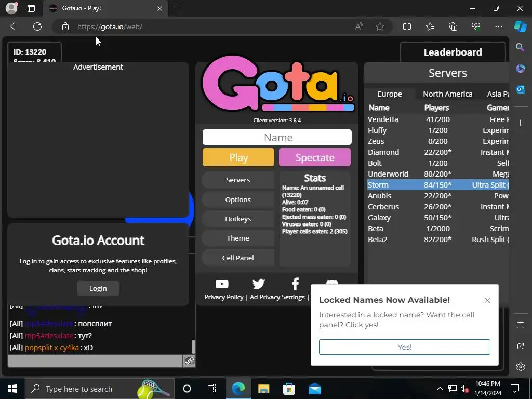Screen dimensions: 532x399
Task: Open Ad Privacy Settings link
Action: coord(277,297)
